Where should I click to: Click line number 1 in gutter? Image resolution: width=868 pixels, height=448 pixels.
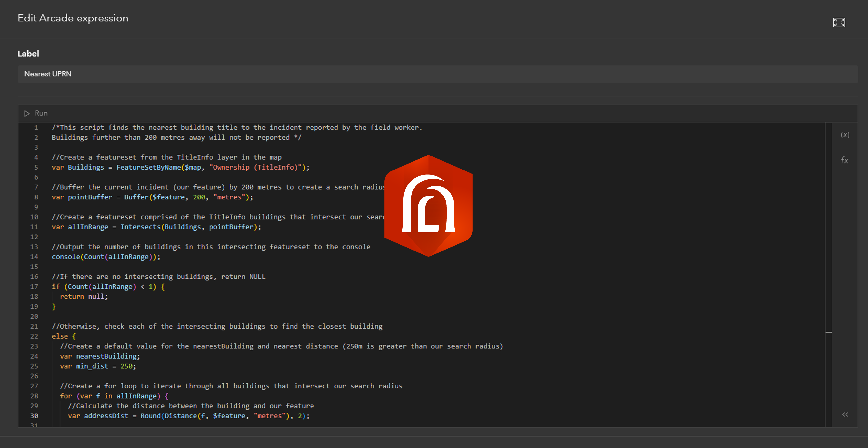(36, 128)
